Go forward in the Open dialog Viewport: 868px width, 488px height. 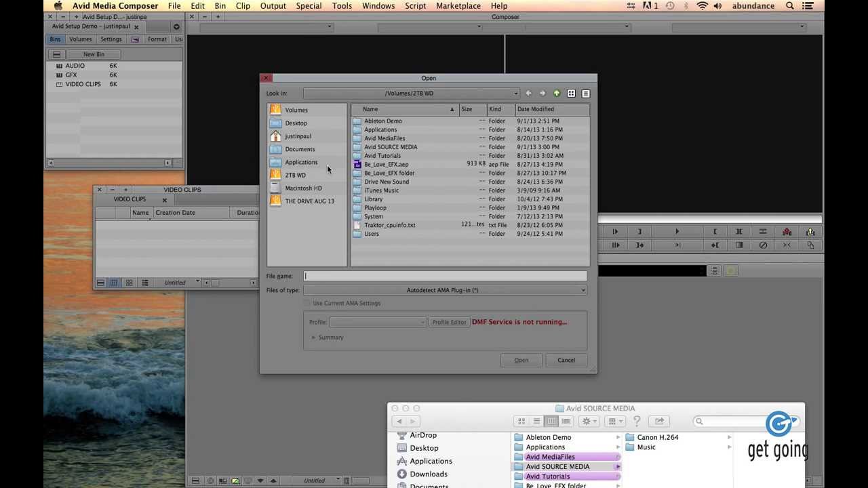click(542, 94)
